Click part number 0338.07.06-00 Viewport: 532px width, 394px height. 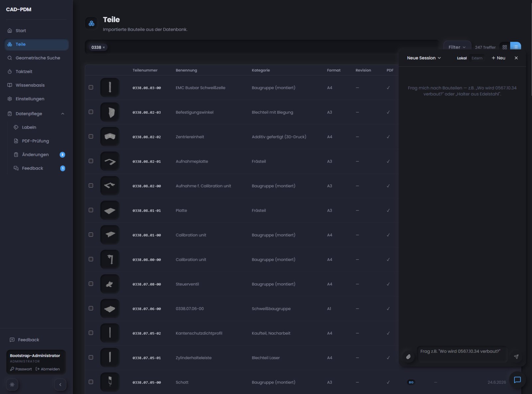[x=147, y=309]
